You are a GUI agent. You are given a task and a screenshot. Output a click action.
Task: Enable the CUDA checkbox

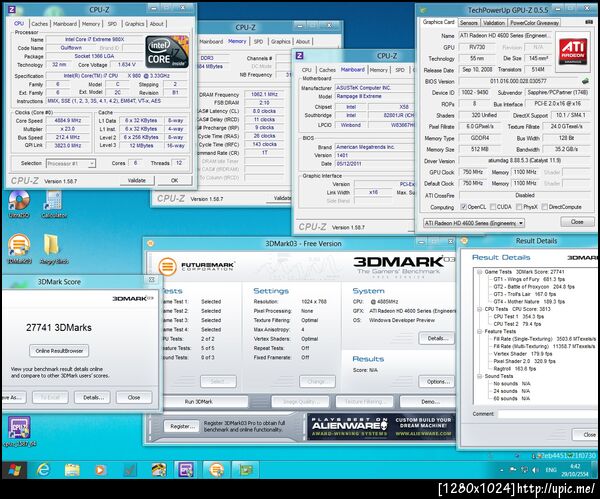[x=495, y=206]
